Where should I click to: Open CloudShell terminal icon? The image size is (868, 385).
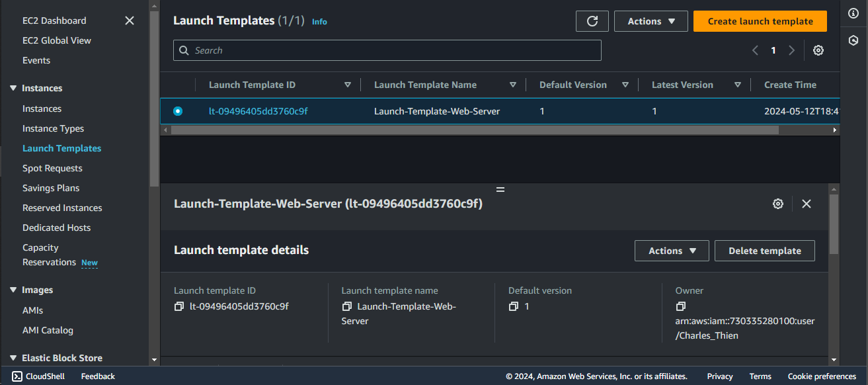tap(17, 376)
